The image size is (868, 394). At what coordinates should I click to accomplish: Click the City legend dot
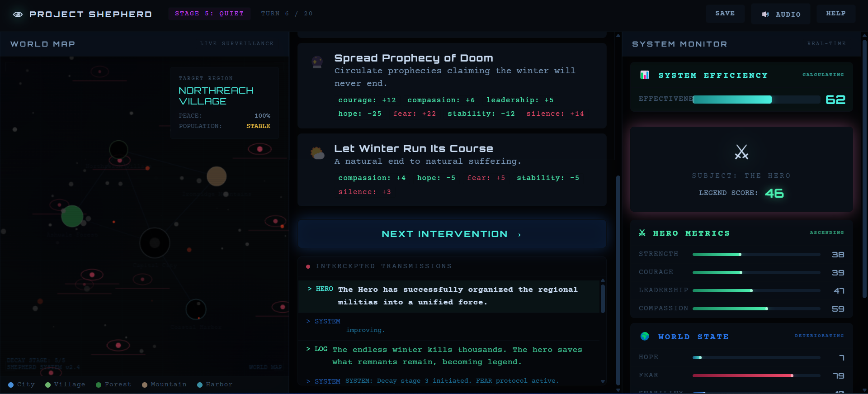pos(11,385)
